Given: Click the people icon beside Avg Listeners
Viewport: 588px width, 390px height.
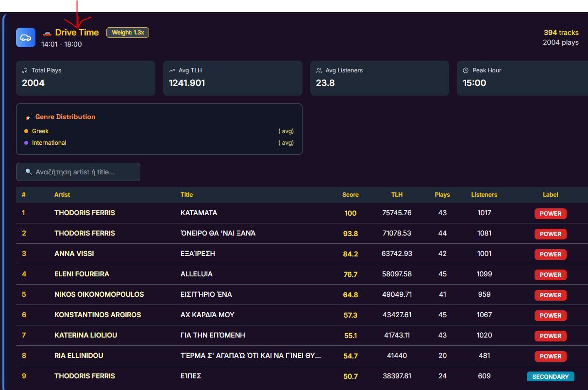Looking at the screenshot, I should tap(319, 70).
